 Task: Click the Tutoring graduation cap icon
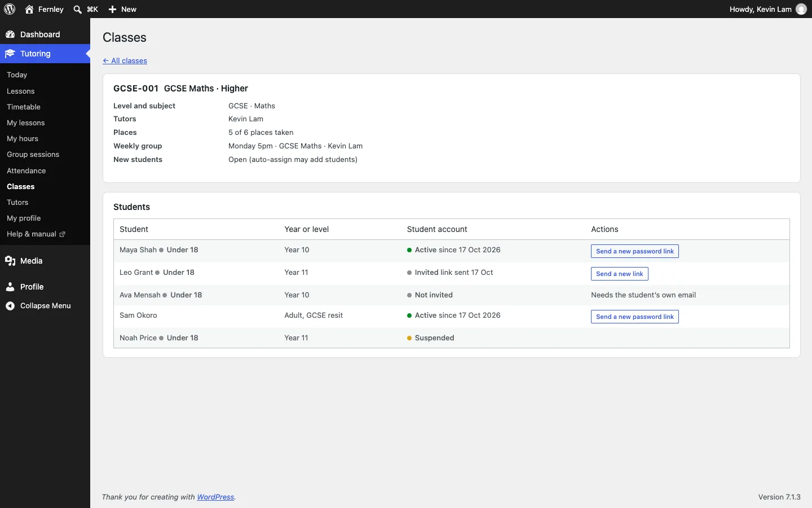(10, 54)
